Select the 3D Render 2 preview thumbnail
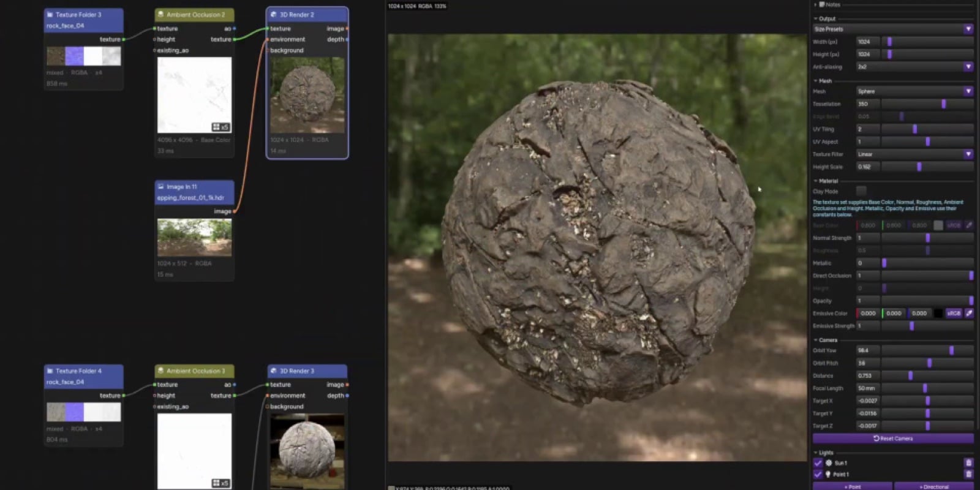This screenshot has height=490, width=980. [307, 95]
